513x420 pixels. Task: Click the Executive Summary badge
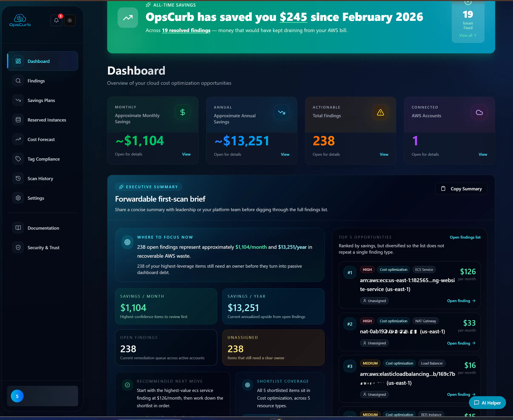[x=149, y=187]
